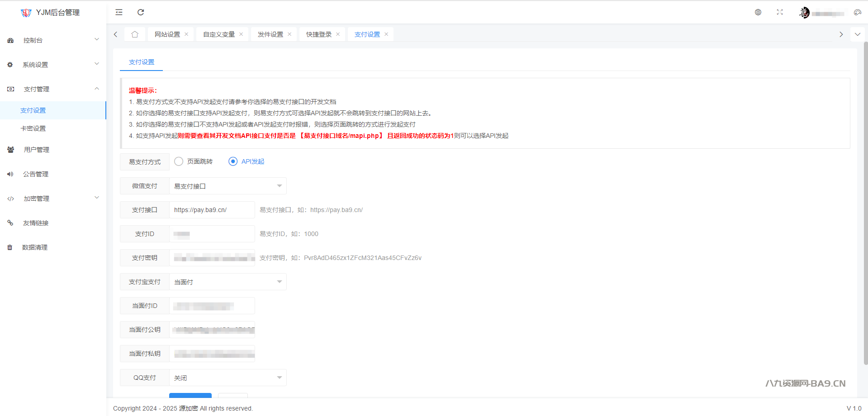Click the refresh page icon
The image size is (868, 416).
[141, 12]
